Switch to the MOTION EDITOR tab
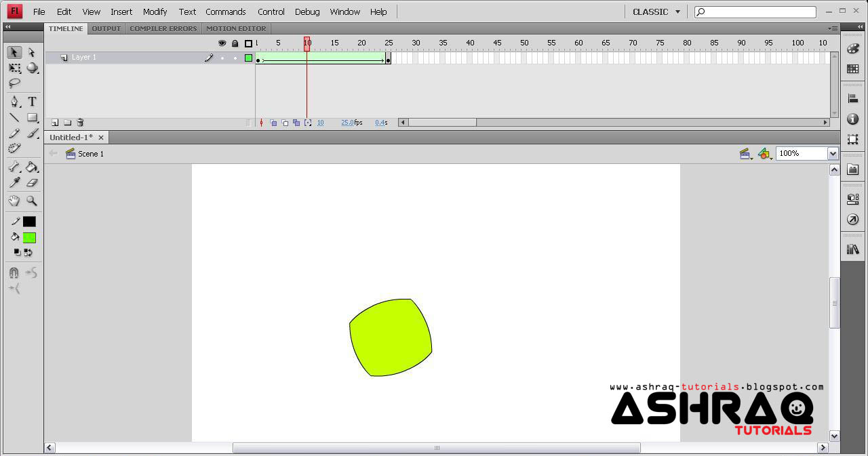The height and width of the screenshot is (456, 868). [x=236, y=28]
